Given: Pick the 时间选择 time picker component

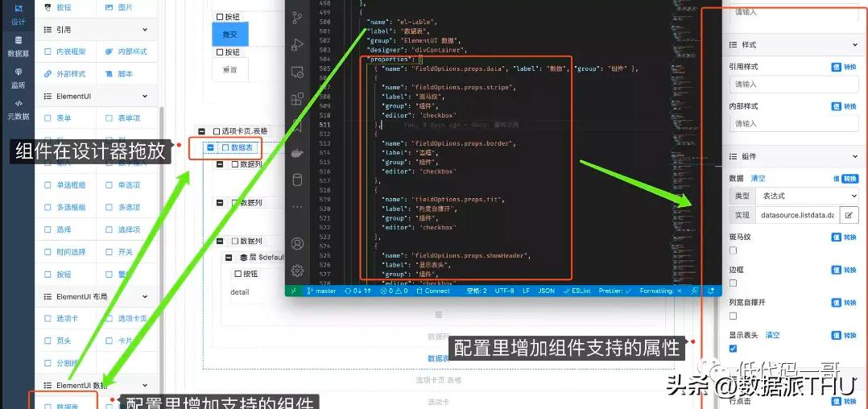Looking at the screenshot, I should (65, 252).
